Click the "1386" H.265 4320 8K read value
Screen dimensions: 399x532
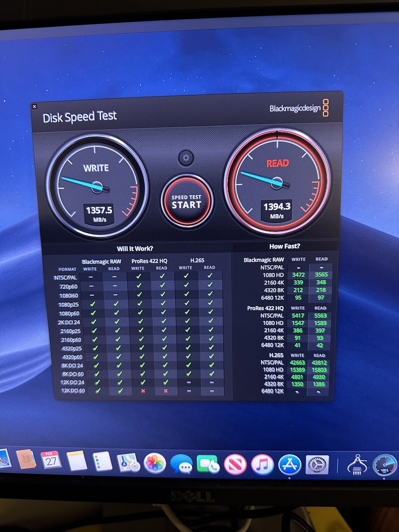(x=319, y=384)
